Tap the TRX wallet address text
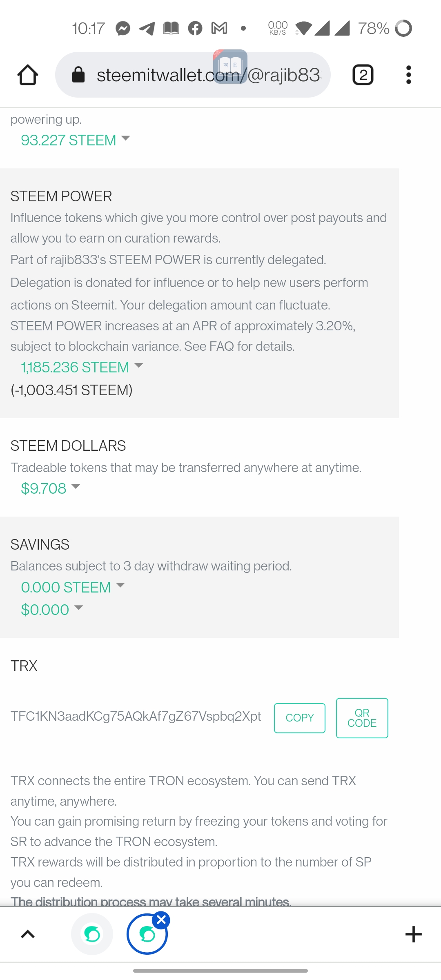Image resolution: width=441 pixels, height=980 pixels. (x=136, y=716)
